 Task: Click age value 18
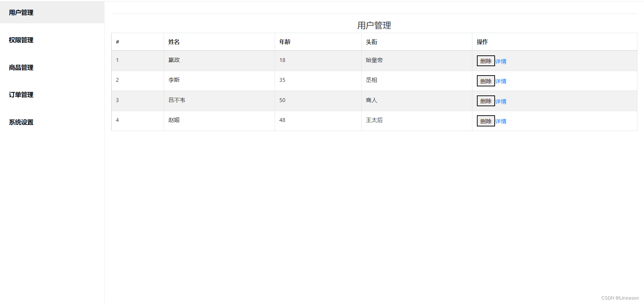point(282,60)
